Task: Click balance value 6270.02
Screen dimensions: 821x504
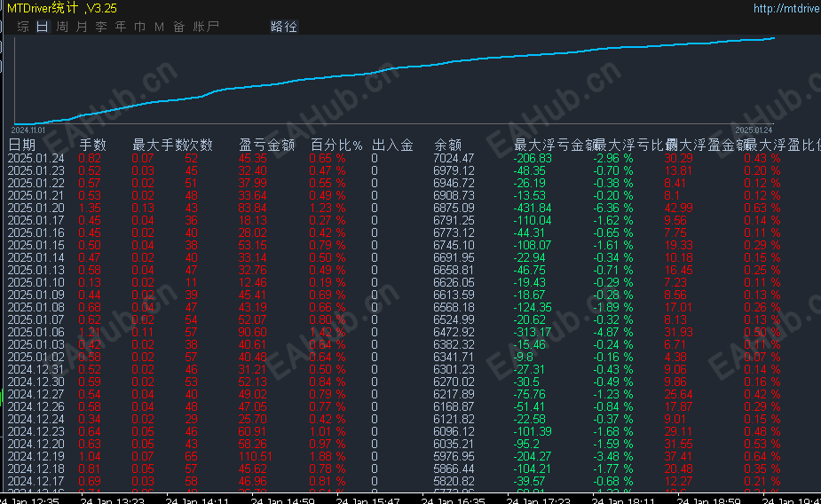Action: point(454,382)
